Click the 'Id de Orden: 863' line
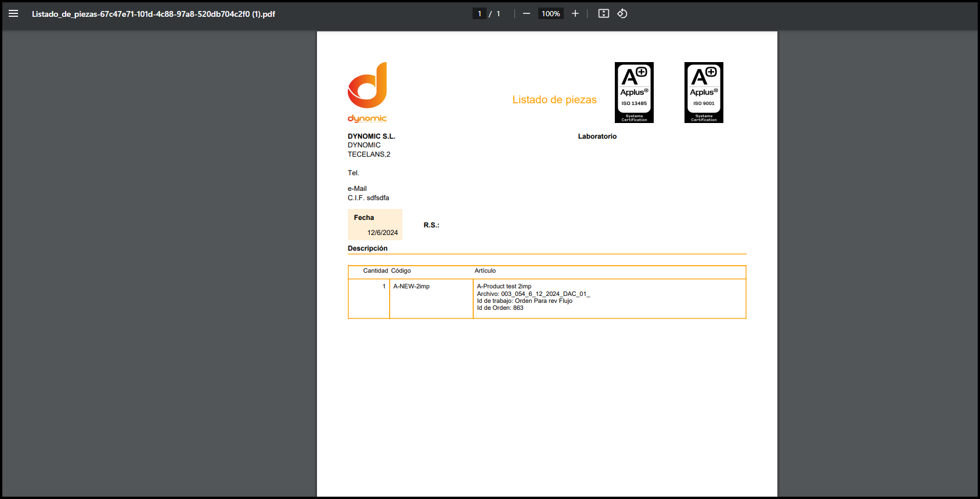Screen dimensions: 980x499 (x=500, y=308)
